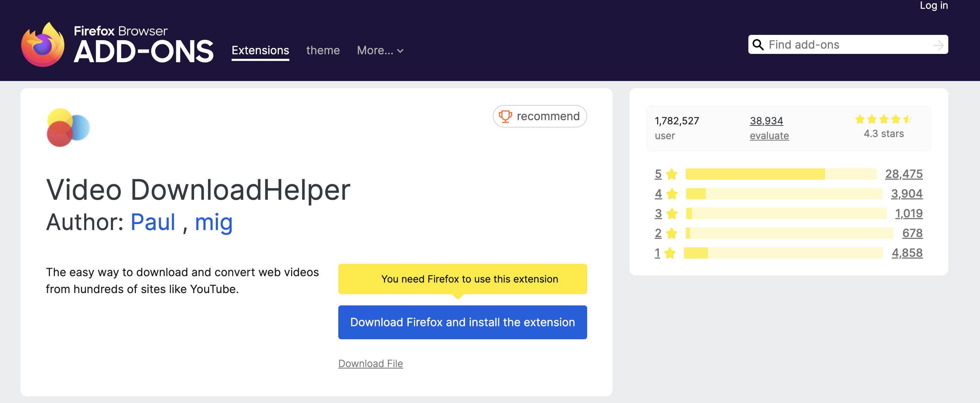Screen dimensions: 980x403
Task: Click the number 3 rating link
Action: coord(658,213)
